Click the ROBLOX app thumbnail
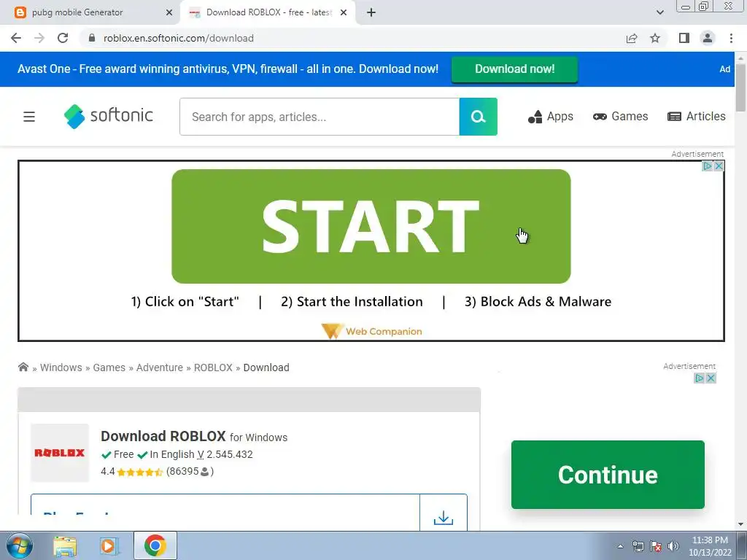Image resolution: width=747 pixels, height=560 pixels. coord(60,453)
